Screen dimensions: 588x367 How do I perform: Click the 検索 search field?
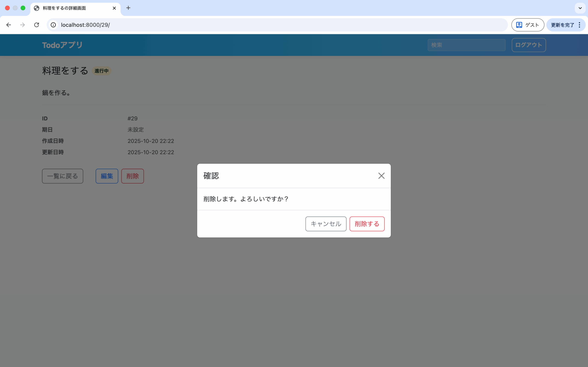pyautogui.click(x=466, y=45)
